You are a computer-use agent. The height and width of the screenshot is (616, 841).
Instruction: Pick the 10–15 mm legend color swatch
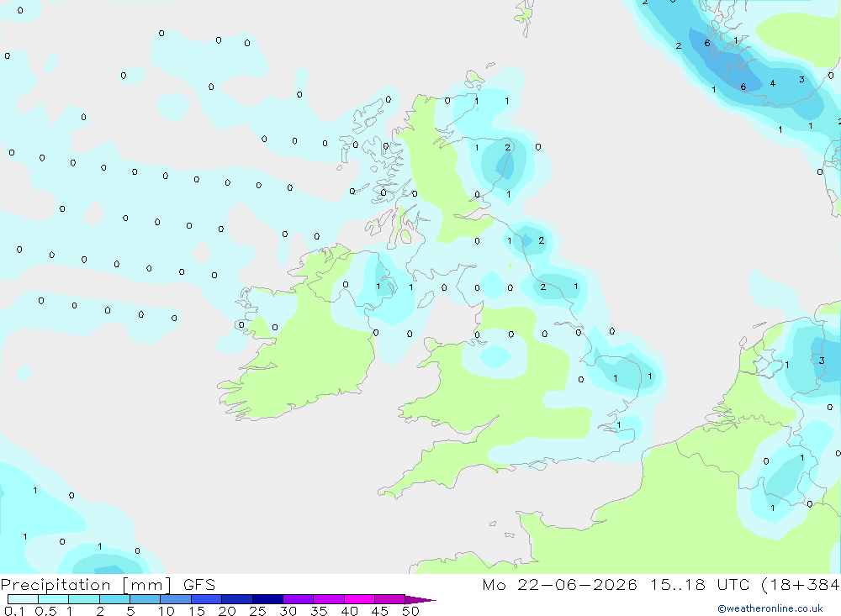[176, 599]
